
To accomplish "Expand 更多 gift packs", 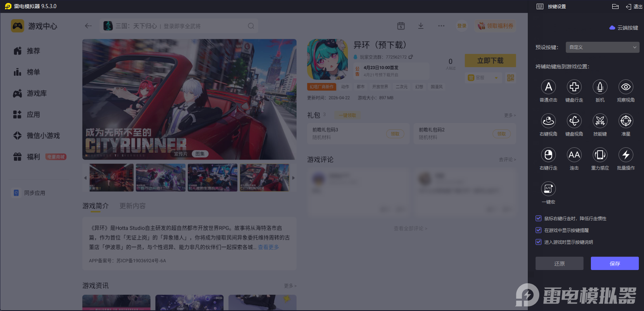I will pyautogui.click(x=510, y=115).
